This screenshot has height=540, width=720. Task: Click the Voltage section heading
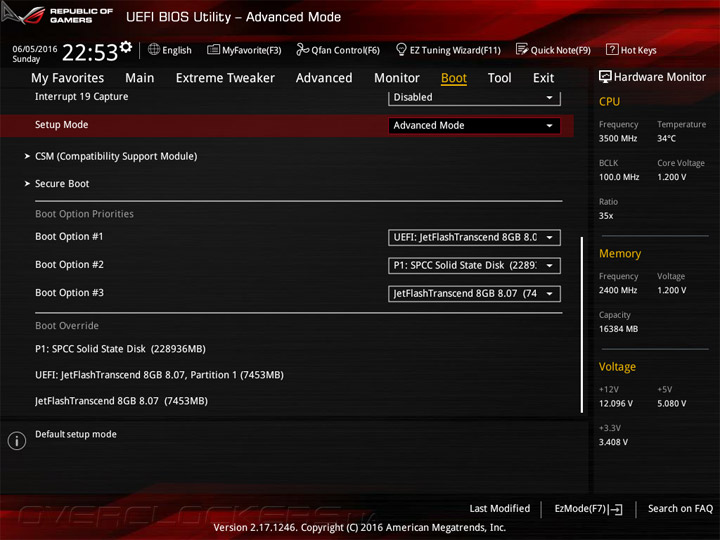pyautogui.click(x=617, y=367)
